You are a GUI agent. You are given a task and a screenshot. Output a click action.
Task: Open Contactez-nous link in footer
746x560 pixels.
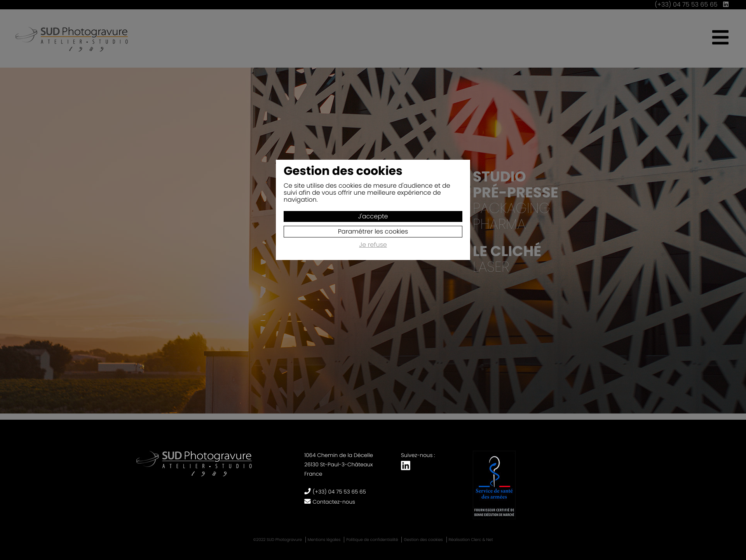[333, 502]
